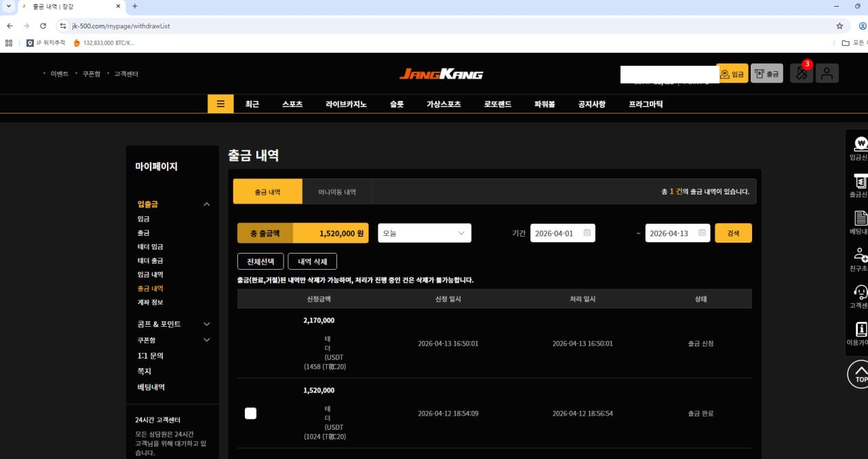Open the 오늘 period dropdown
The height and width of the screenshot is (459, 868).
[424, 233]
